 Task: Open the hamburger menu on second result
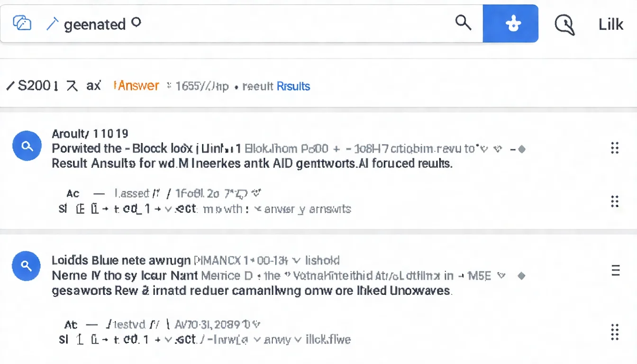(x=616, y=271)
